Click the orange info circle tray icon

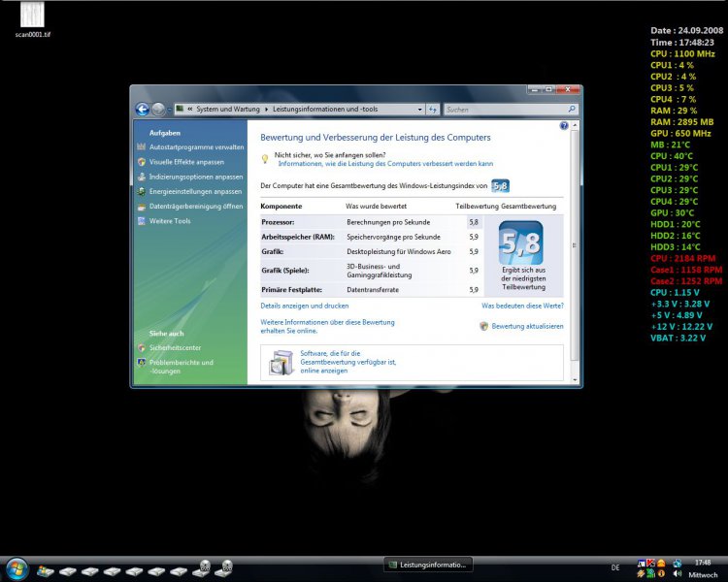[x=661, y=573]
